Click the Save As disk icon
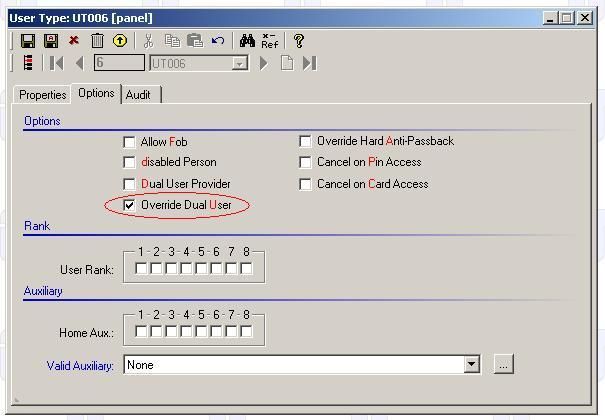605x420 pixels. (x=51, y=41)
